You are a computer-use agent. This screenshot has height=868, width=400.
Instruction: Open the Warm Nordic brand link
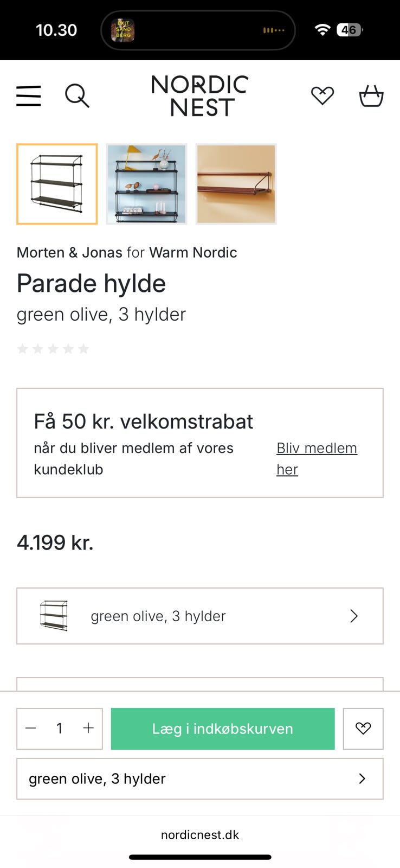[x=193, y=252]
